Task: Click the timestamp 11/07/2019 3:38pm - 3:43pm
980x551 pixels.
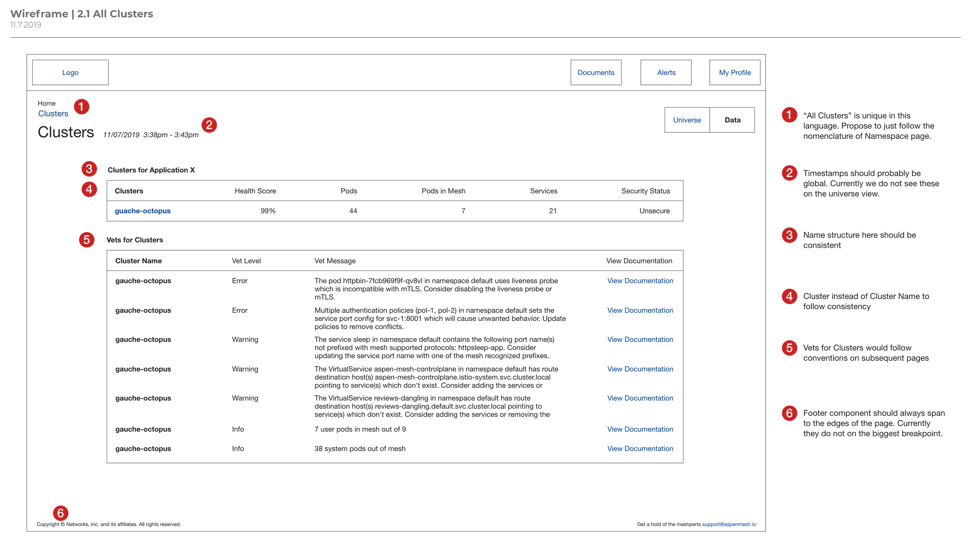Action: (x=151, y=135)
